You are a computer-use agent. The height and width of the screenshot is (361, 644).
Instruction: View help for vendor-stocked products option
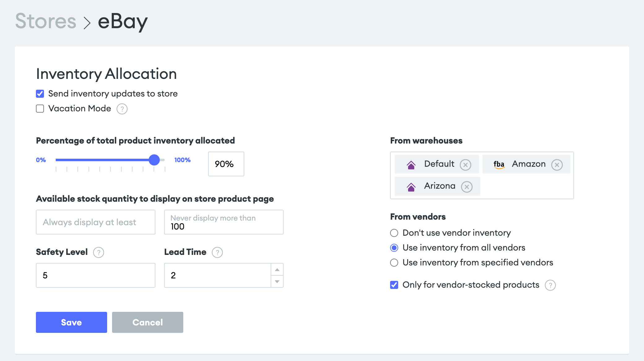pyautogui.click(x=550, y=285)
